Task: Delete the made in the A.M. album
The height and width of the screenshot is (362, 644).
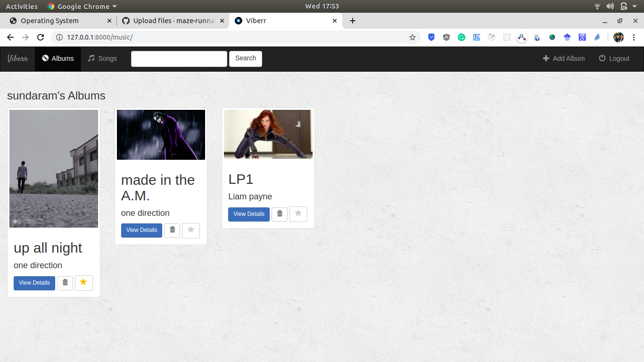Action: click(x=172, y=230)
